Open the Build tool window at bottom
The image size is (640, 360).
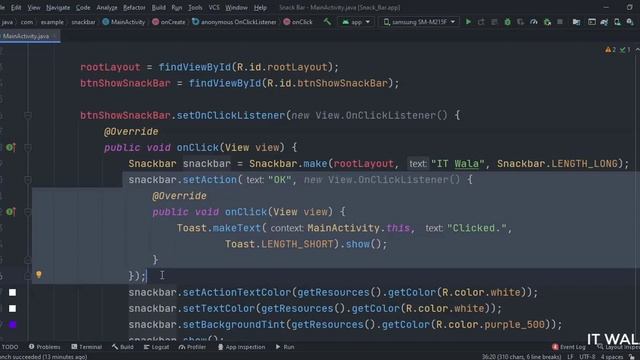point(123,347)
